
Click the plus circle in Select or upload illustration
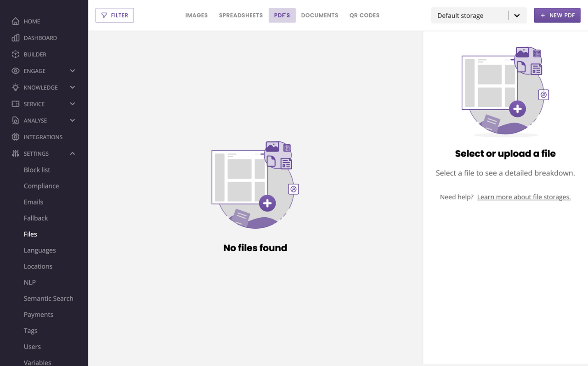coord(518,109)
